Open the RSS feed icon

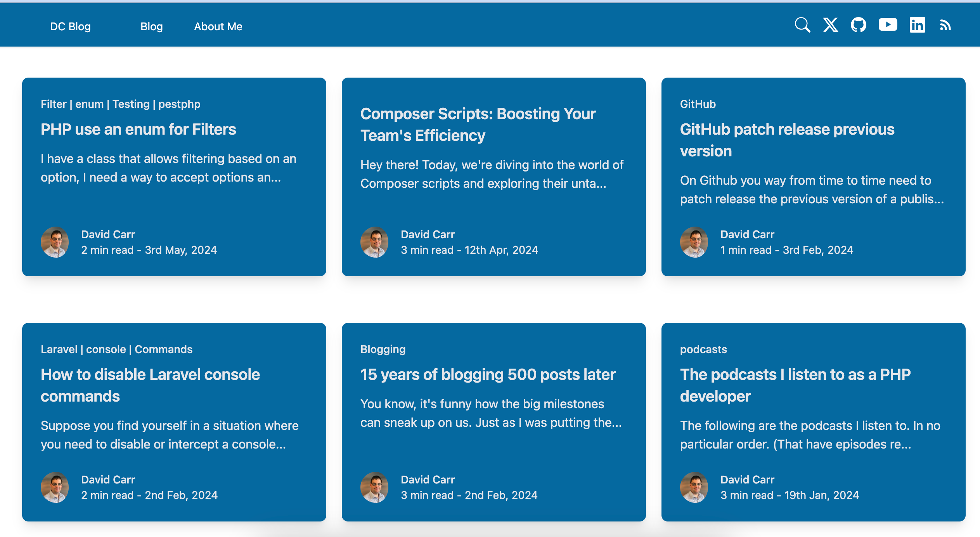(945, 26)
